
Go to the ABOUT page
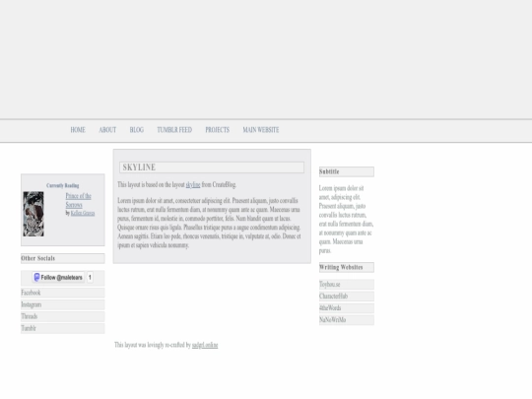point(107,130)
